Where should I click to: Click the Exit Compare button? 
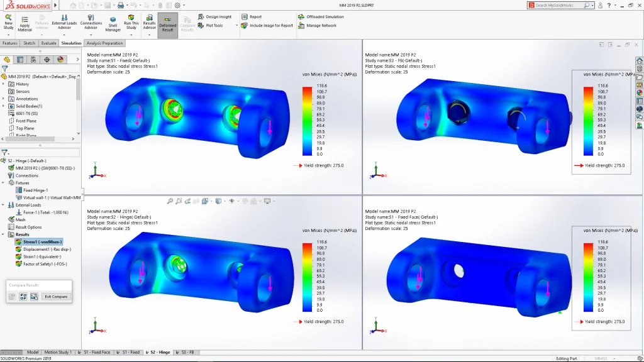click(x=56, y=297)
